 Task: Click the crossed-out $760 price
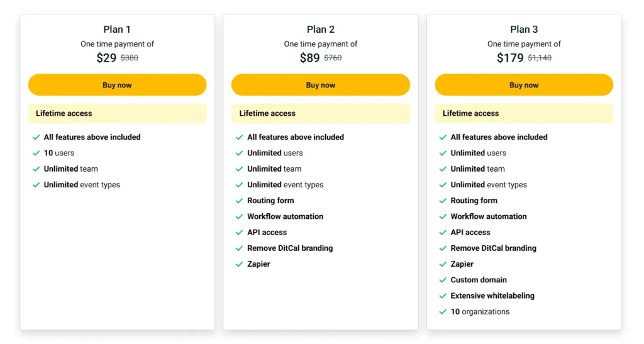click(333, 58)
